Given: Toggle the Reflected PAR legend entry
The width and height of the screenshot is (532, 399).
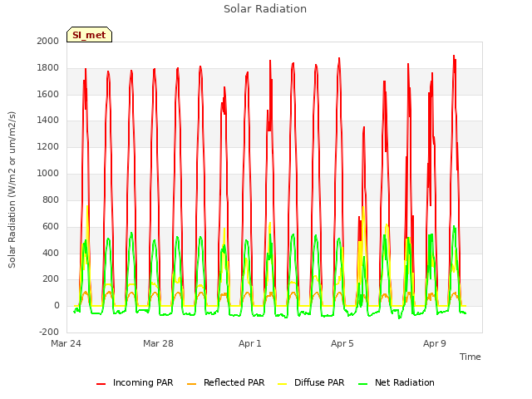Looking at the screenshot, I should (225, 382).
